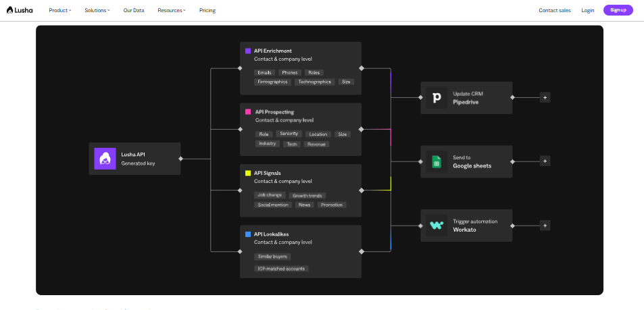Select the Size tag in API Enrichment

(x=346, y=82)
